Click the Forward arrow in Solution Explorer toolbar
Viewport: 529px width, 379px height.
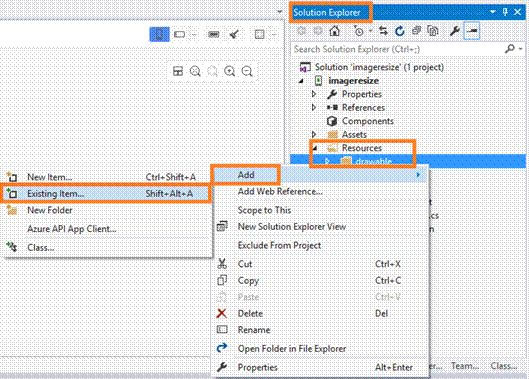317,31
